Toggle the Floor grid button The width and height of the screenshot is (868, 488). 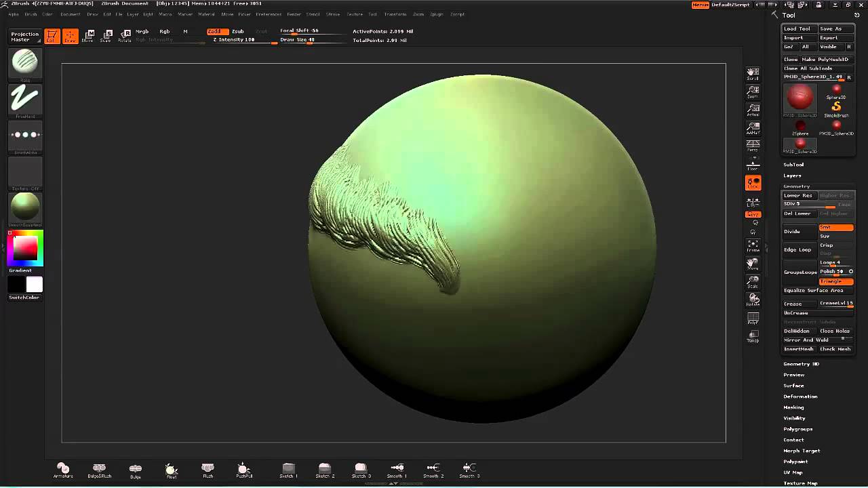click(x=753, y=164)
